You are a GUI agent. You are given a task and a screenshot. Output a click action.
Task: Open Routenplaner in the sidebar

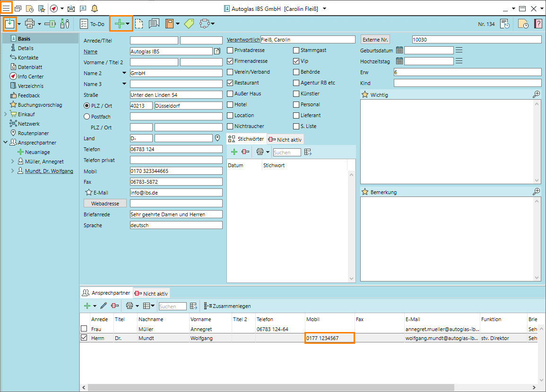coord(33,133)
